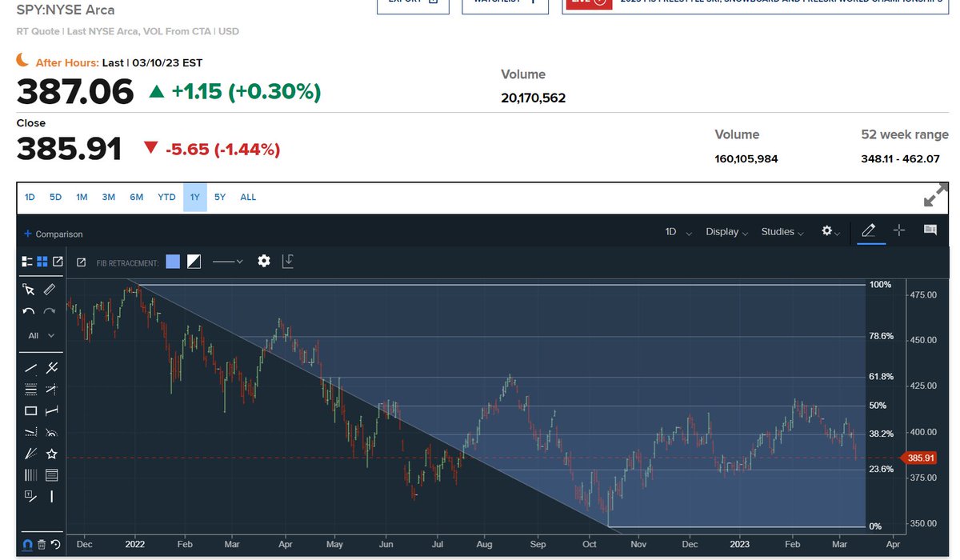The width and height of the screenshot is (960, 560).
Task: Select the speed arc tool
Action: pos(52,433)
